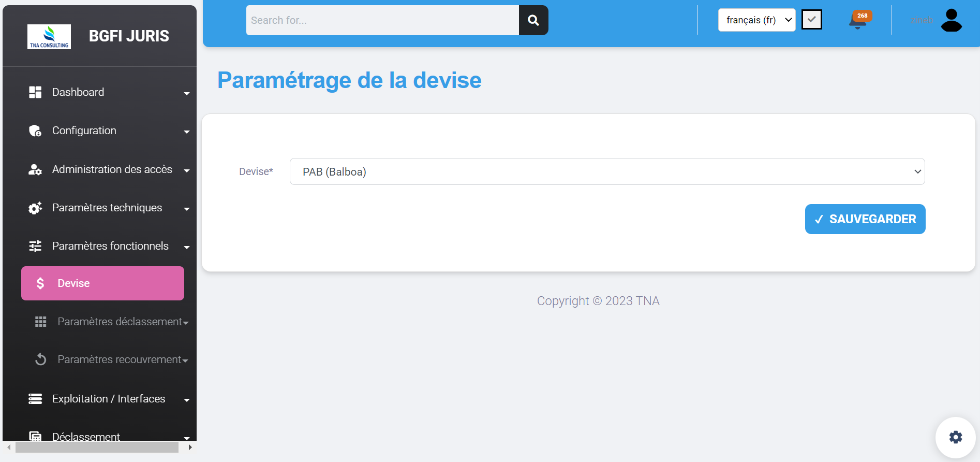Click the Configuration shield icon
This screenshot has width=980, height=462.
tap(35, 131)
